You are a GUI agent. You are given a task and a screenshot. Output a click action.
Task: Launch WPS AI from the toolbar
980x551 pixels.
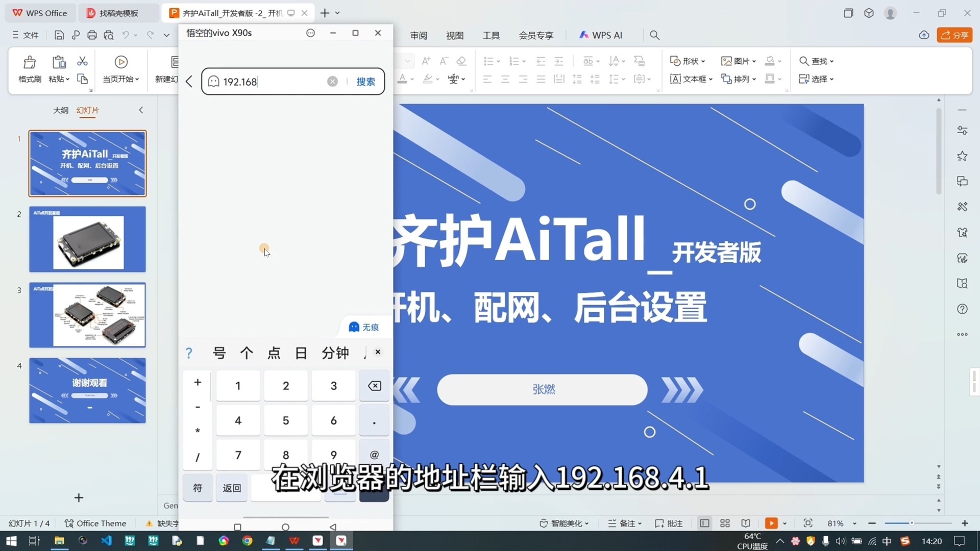601,35
